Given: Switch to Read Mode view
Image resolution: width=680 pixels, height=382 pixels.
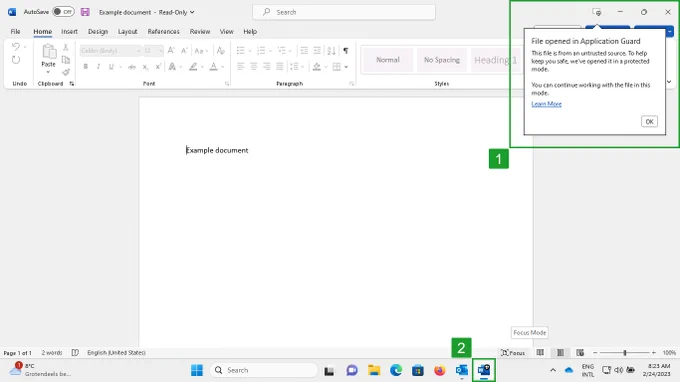Looking at the screenshot, I should pos(540,353).
